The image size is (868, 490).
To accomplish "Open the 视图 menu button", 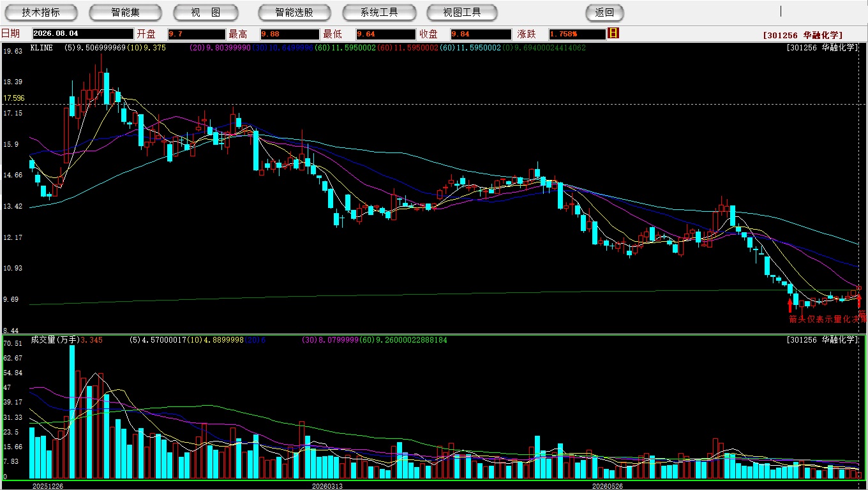I will 206,12.
